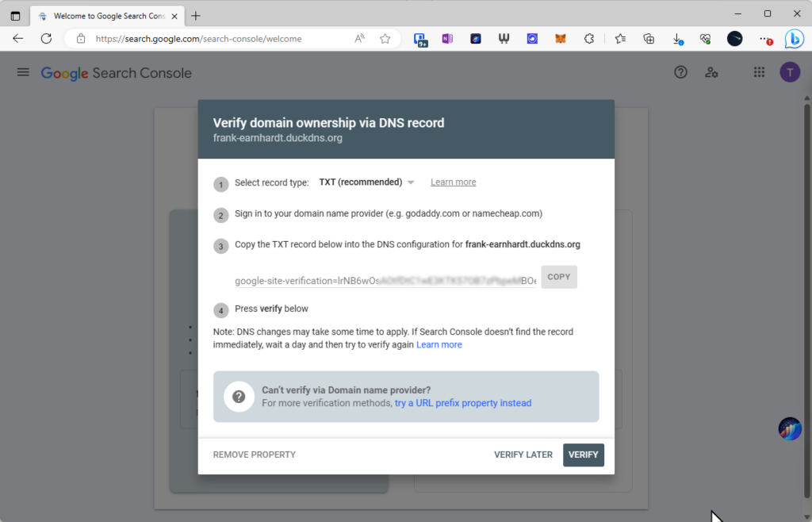Open the dark rocket extension icon

tap(476, 39)
